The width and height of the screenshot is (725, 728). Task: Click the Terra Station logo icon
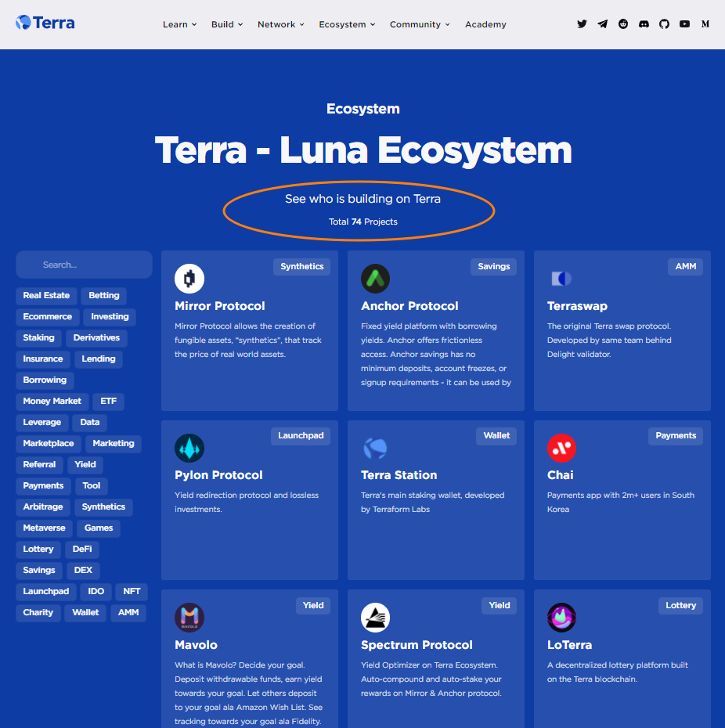[375, 448]
